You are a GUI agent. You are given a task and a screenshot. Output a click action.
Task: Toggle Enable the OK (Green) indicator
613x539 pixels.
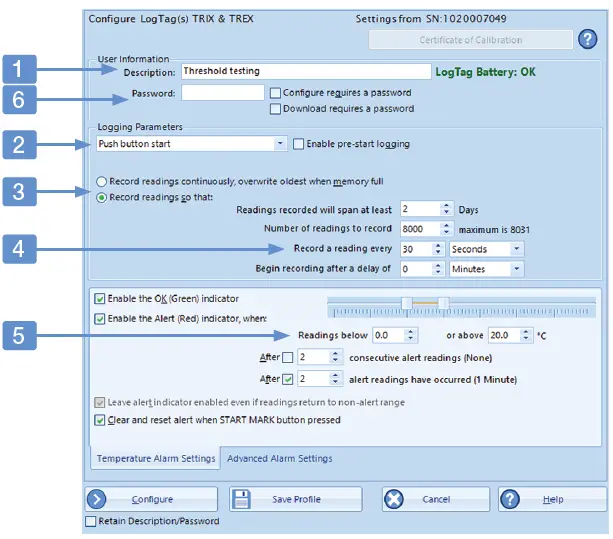pyautogui.click(x=100, y=299)
